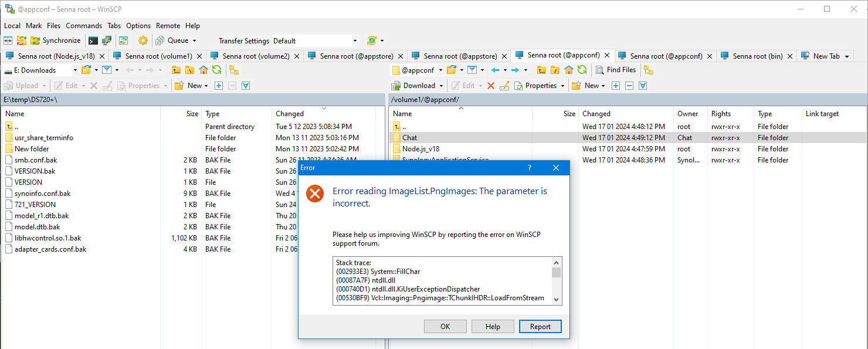Open the Transfer Settings dropdown

354,40
